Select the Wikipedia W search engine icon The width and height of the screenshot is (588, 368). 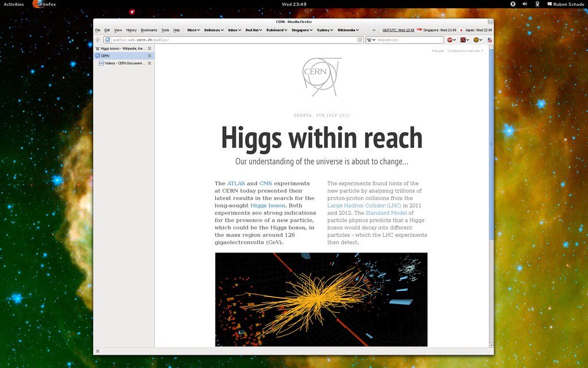pyautogui.click(x=369, y=40)
